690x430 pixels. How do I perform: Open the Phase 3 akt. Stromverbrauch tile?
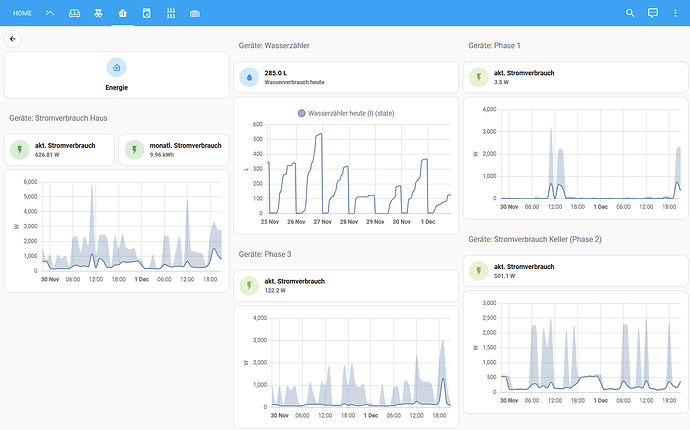point(345,287)
